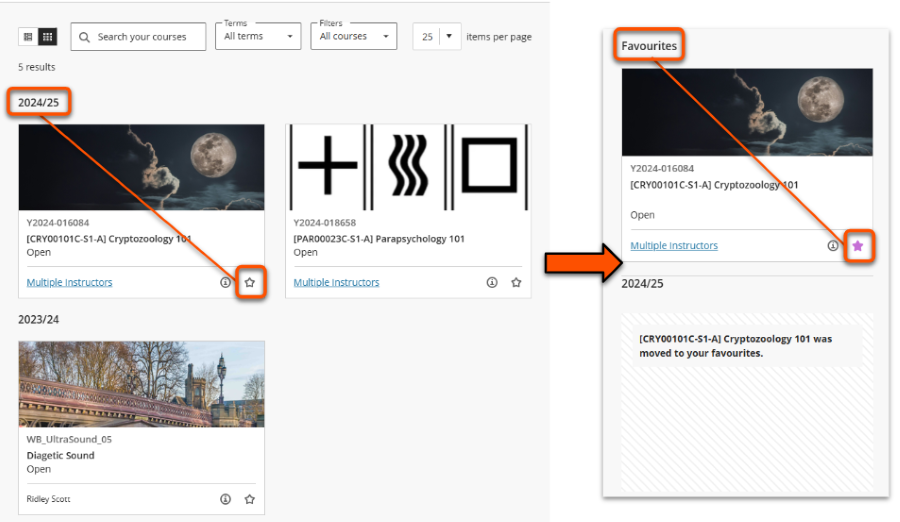Click Multiple Instructors link under Cryptozoology 101
The width and height of the screenshot is (900, 522).
coord(69,283)
